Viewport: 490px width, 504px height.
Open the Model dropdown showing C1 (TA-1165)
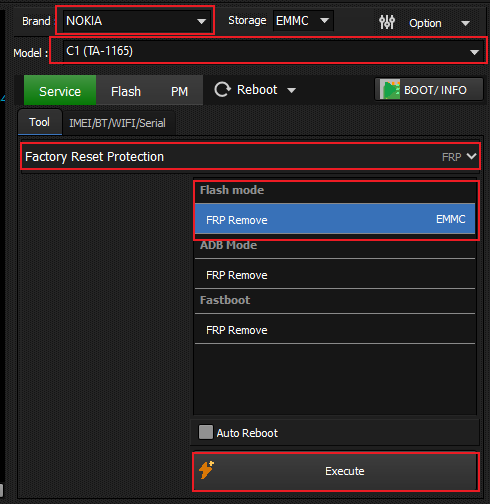[273, 51]
